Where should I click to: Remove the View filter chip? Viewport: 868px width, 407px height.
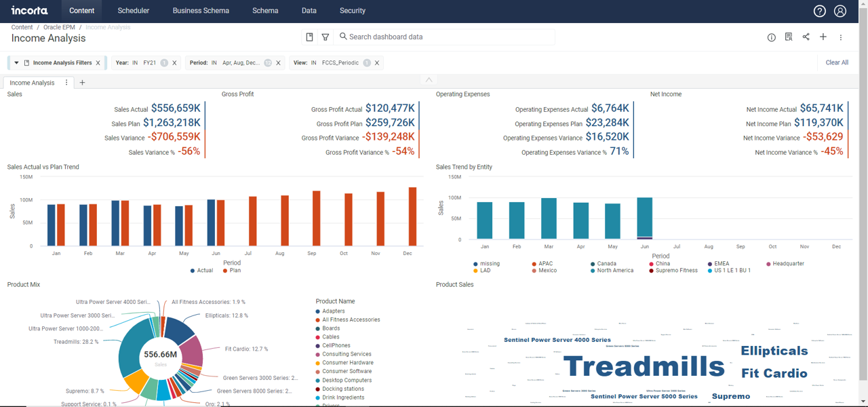377,63
